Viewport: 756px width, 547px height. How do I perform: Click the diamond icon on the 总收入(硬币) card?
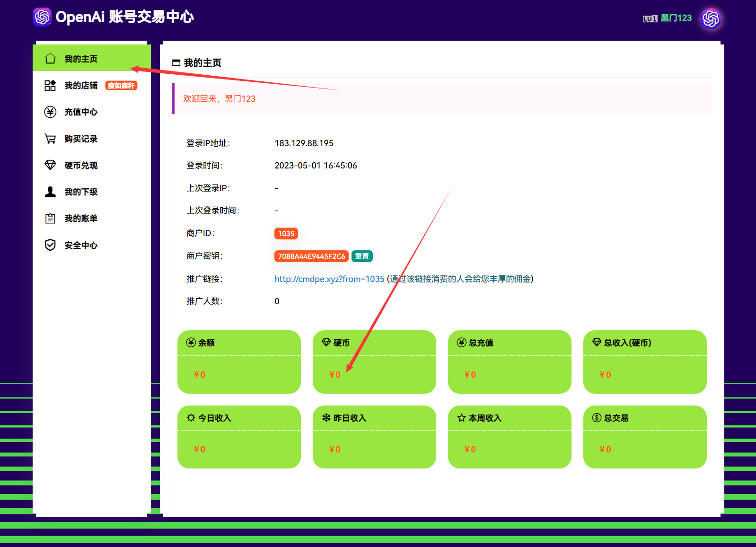click(x=597, y=343)
